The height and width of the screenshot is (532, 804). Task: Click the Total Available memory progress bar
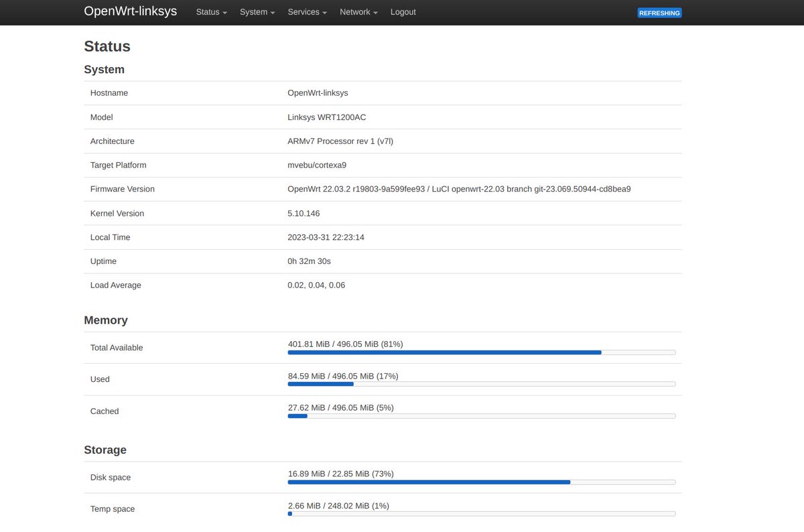(482, 352)
